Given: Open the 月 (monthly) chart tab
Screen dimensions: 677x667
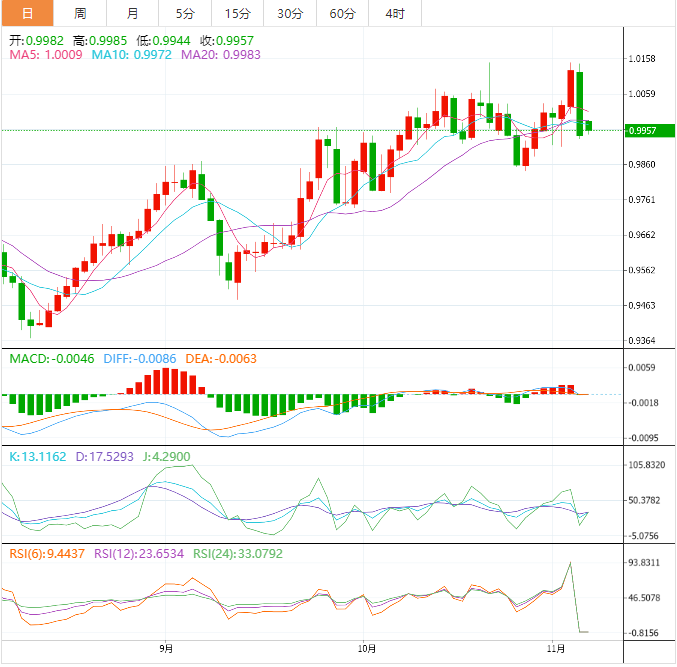Looking at the screenshot, I should [133, 13].
